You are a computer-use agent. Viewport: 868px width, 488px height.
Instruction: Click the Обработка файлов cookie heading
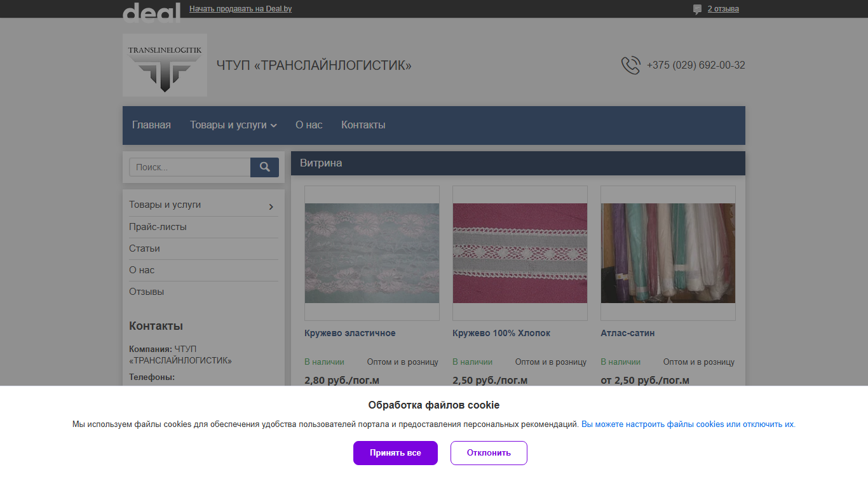[x=434, y=405]
